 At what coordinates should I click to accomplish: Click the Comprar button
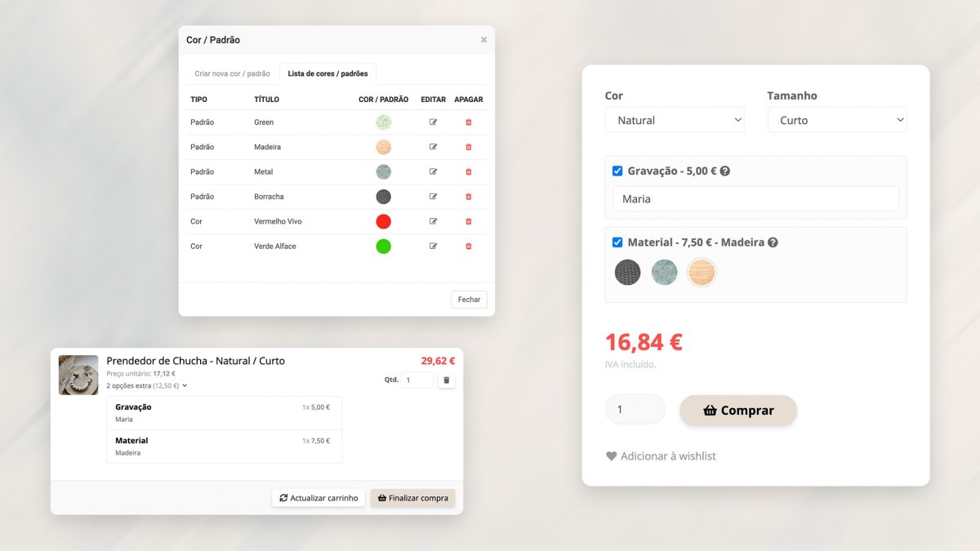click(x=738, y=411)
